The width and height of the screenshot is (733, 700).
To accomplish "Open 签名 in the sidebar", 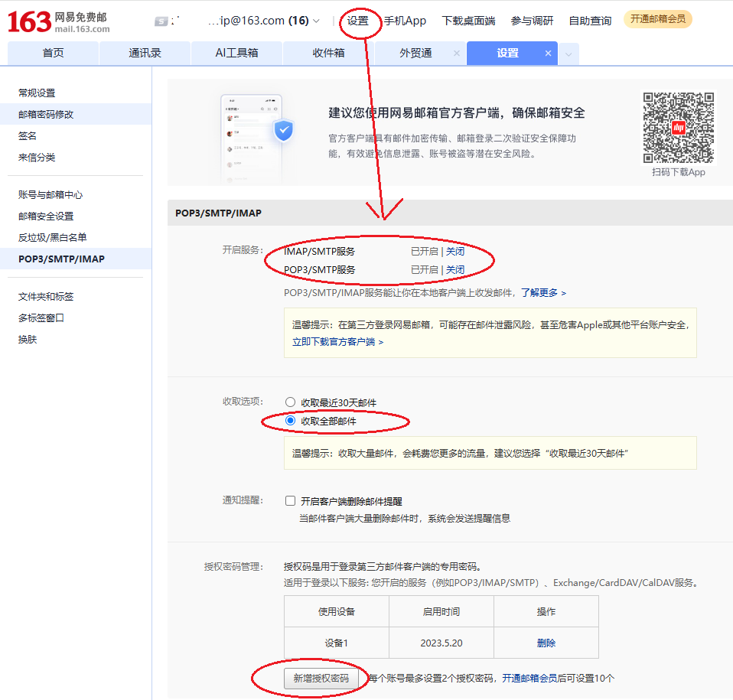I will (27, 136).
